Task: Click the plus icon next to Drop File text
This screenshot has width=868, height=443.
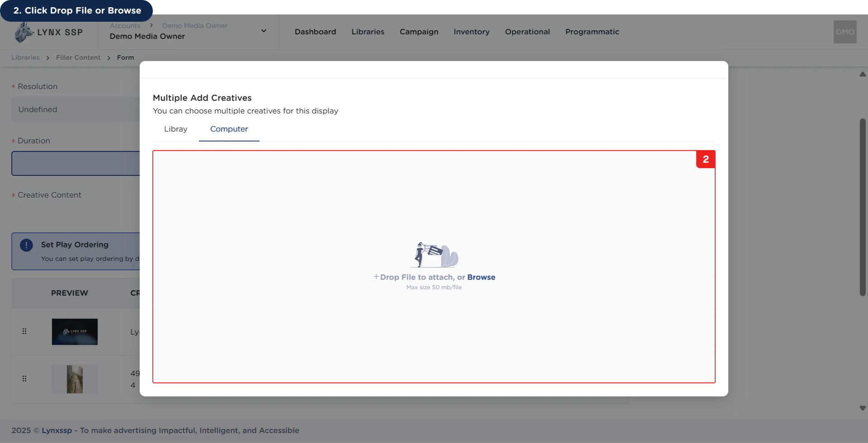Action: (x=377, y=277)
